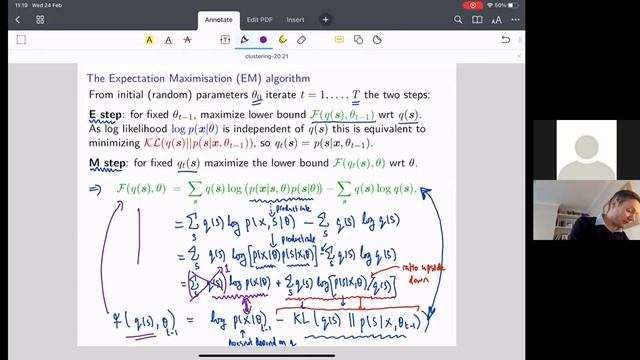
Task: Tap the screen recording red indicator
Action: [x=473, y=5]
